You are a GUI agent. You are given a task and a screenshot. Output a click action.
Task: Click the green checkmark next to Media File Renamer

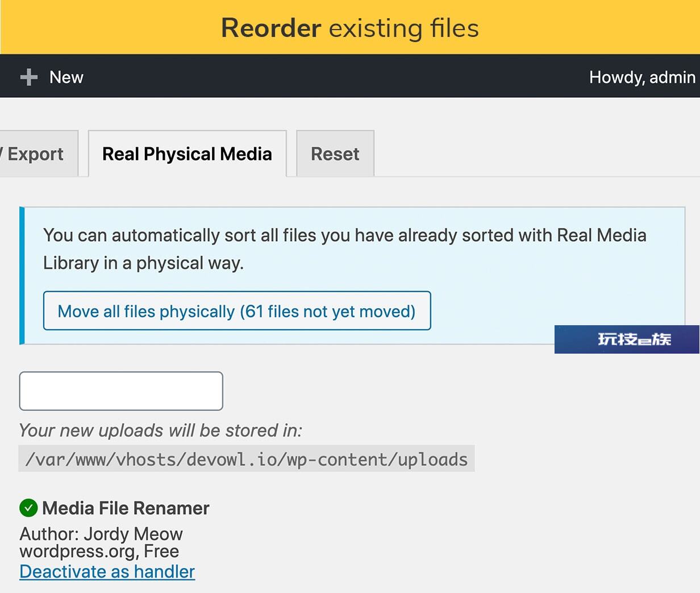pyautogui.click(x=28, y=508)
